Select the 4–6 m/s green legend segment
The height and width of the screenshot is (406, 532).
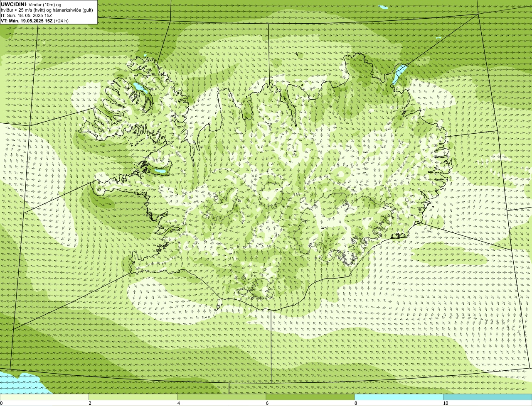222,397
